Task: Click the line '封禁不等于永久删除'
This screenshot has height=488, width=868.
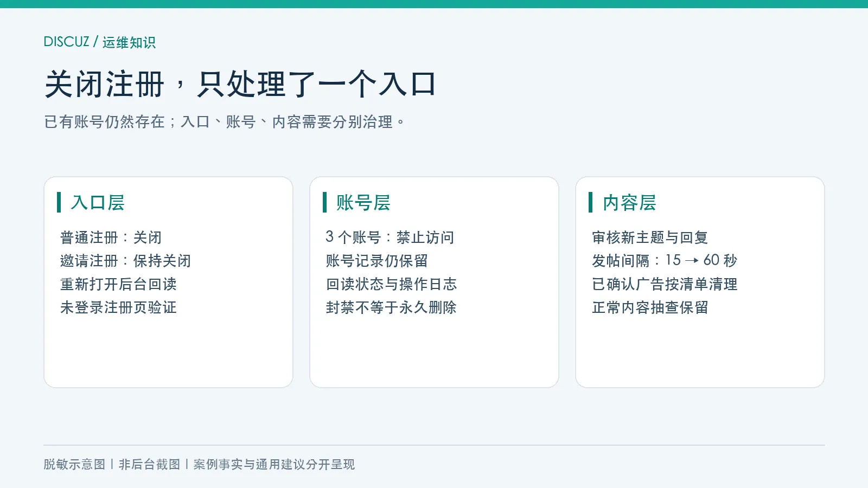Action: (391, 307)
